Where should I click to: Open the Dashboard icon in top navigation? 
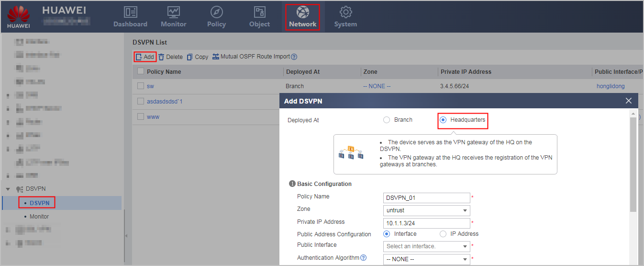130,12
